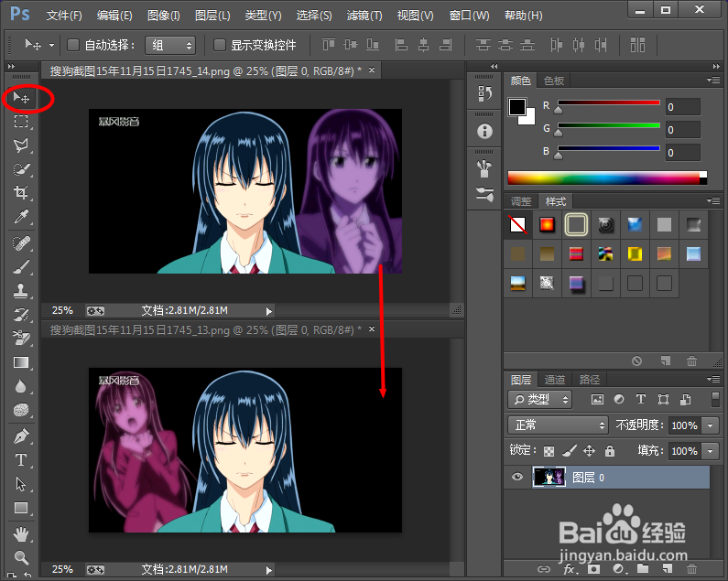Select the Healing Brush tool
The height and width of the screenshot is (581, 728).
click(x=21, y=243)
